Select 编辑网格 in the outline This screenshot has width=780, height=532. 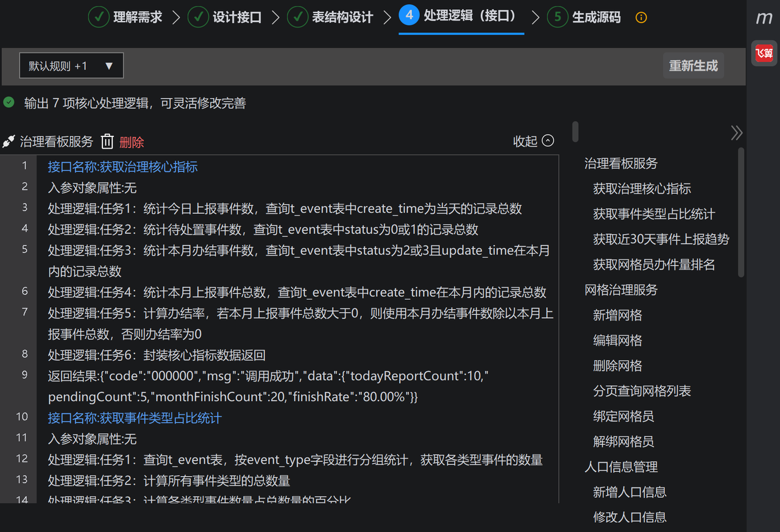click(618, 341)
